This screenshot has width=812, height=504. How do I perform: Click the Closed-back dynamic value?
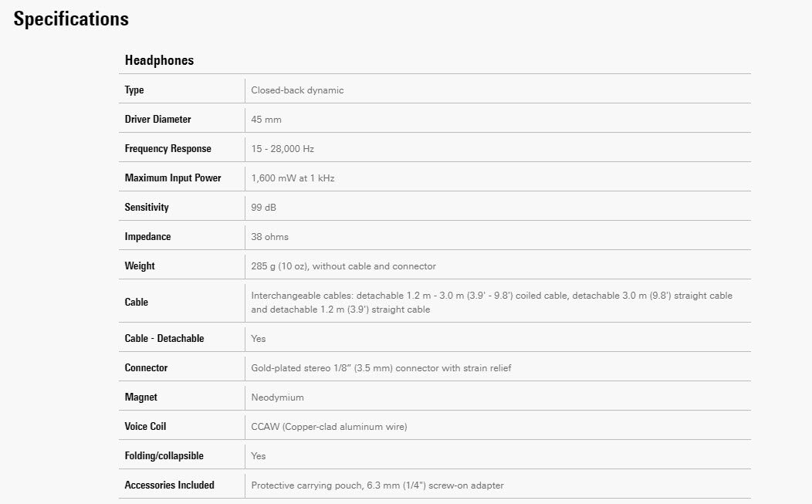297,90
